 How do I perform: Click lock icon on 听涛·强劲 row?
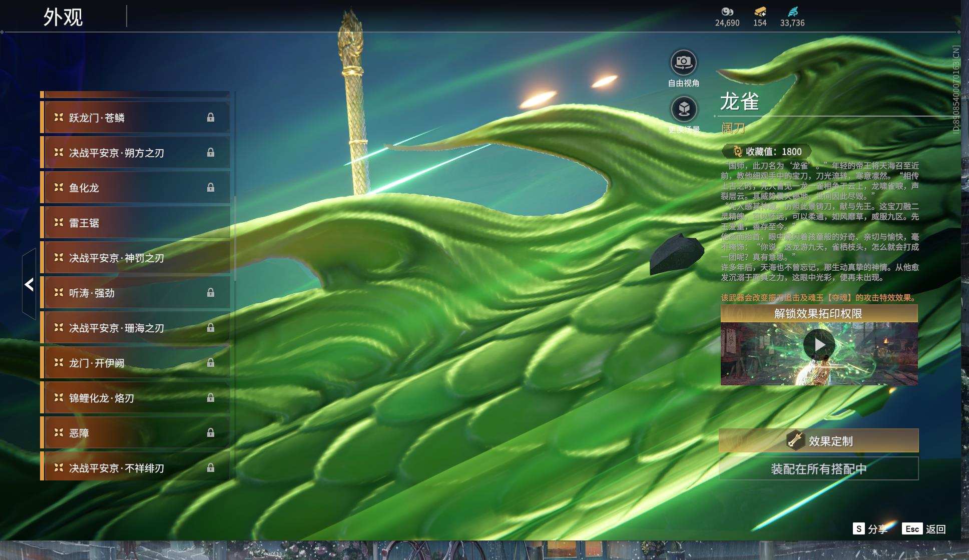click(x=211, y=292)
